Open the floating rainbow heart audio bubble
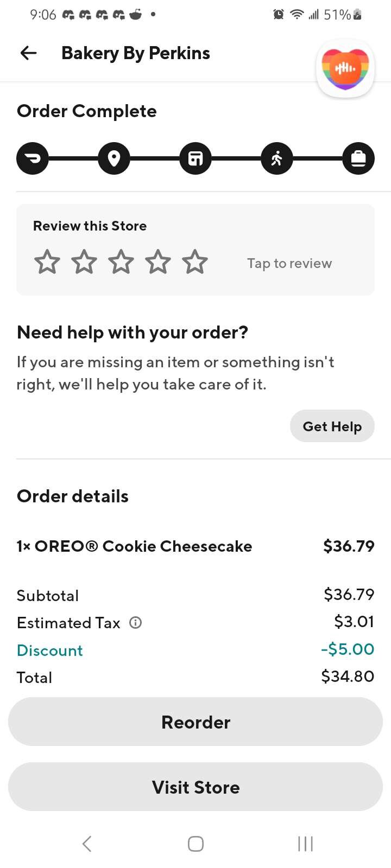The image size is (391, 868). pos(345,69)
